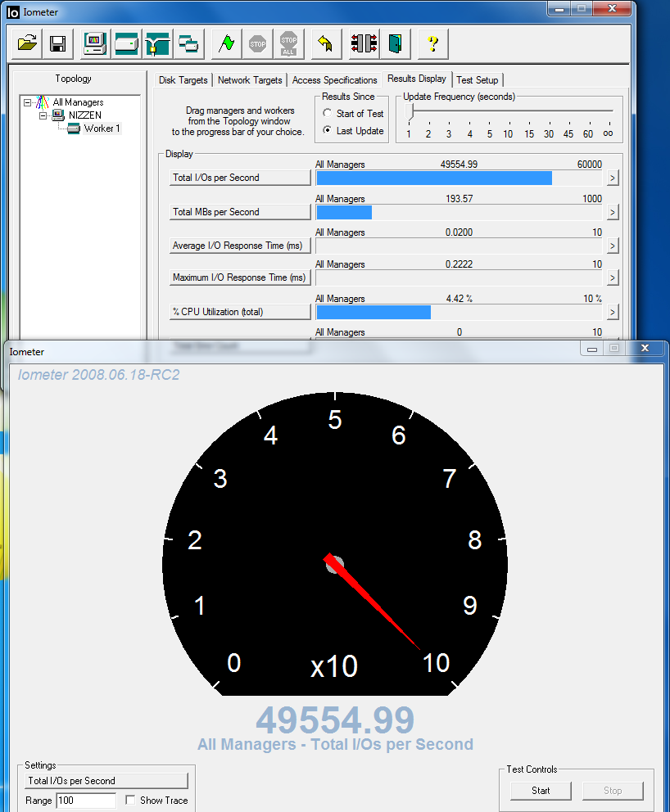
Task: Open gauge for % CPU Utilization
Action: click(613, 312)
